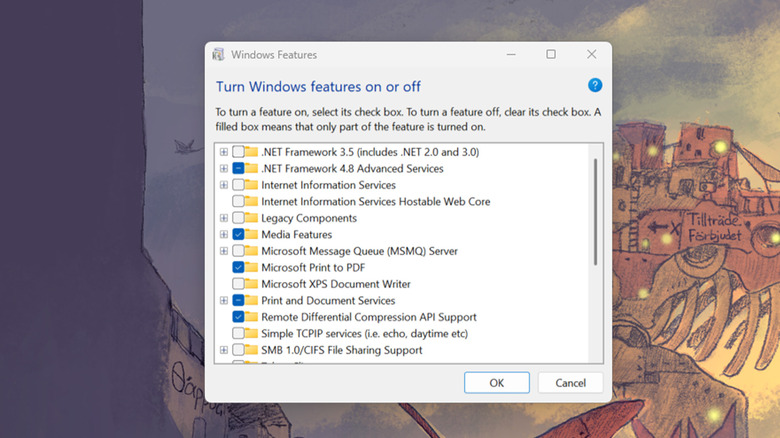Select "Simple TCPIP services" row text
Screen dimensions: 780x438
pos(364,333)
